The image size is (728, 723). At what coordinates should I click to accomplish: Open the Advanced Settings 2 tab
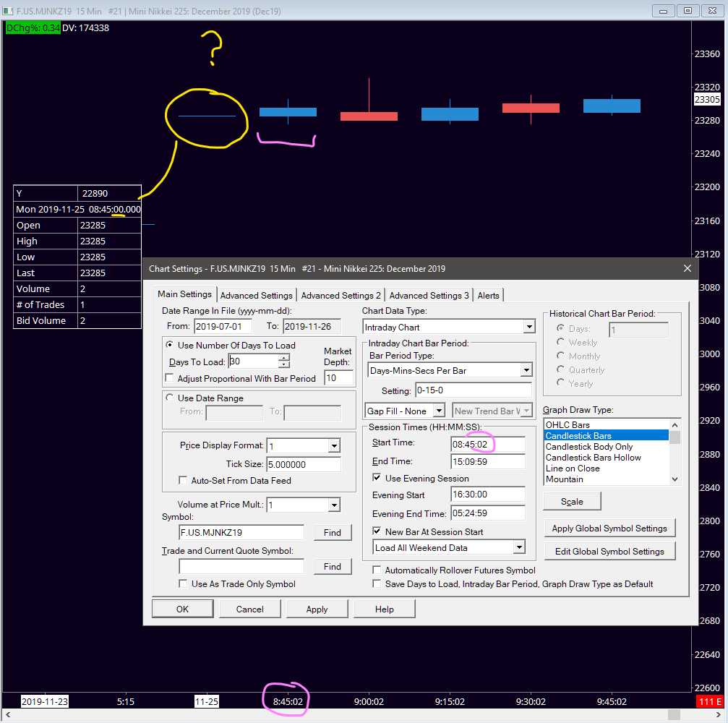(x=341, y=295)
